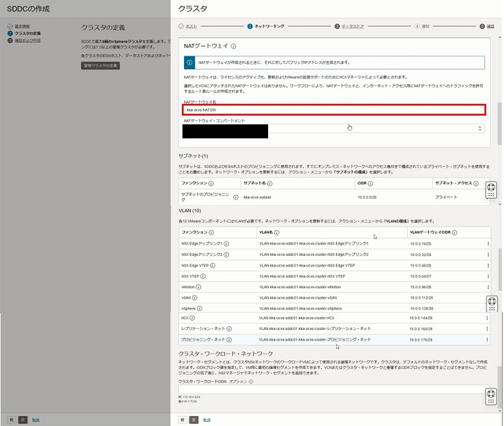The height and width of the screenshot is (426, 504).
Task: Click the 前 button in the cluster panel
Action: pyautogui.click(x=182, y=419)
